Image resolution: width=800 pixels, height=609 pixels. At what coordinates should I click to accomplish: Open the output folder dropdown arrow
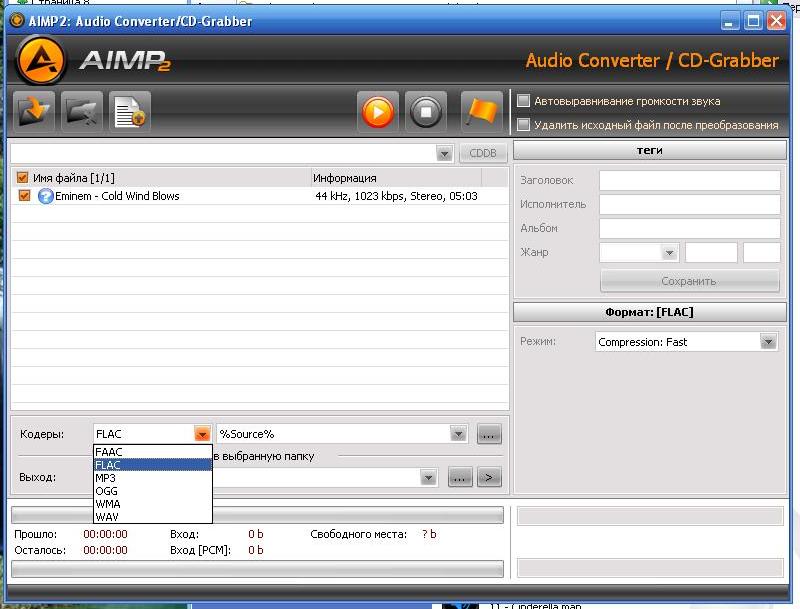pyautogui.click(x=429, y=478)
